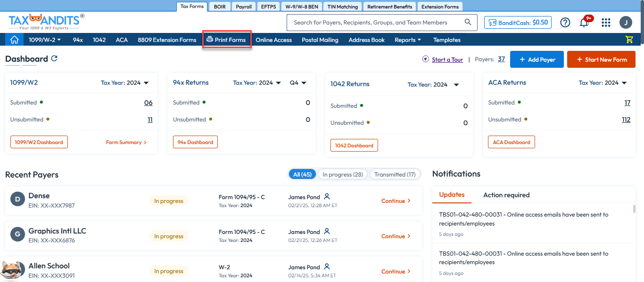Click the Start a Tour link

pyautogui.click(x=447, y=60)
